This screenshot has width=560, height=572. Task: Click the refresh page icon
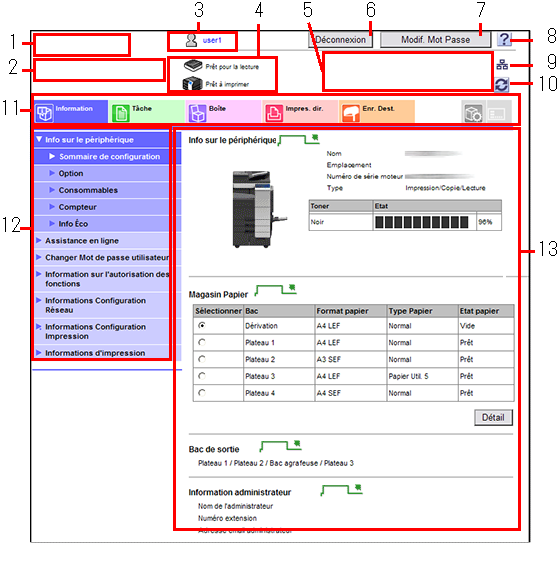502,85
